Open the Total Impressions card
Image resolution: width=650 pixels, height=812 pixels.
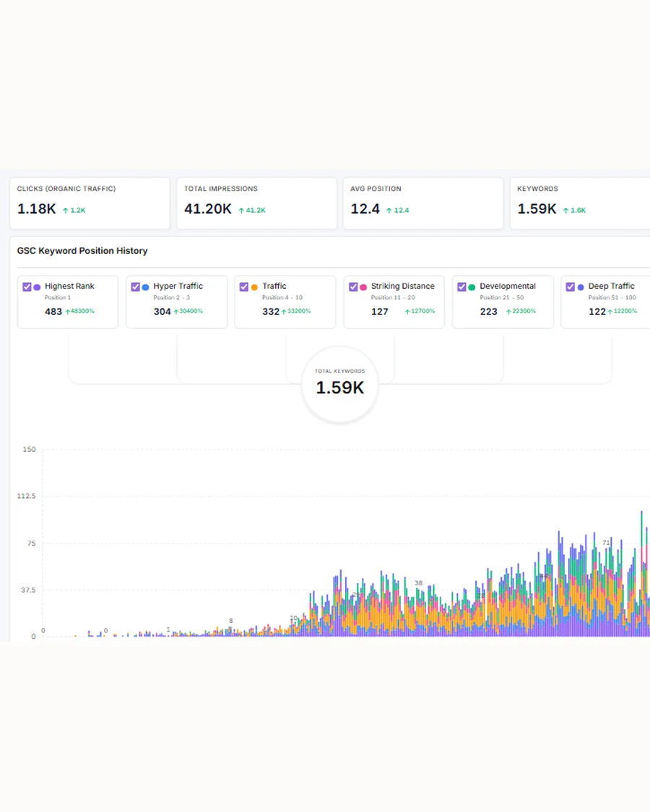pyautogui.click(x=256, y=203)
